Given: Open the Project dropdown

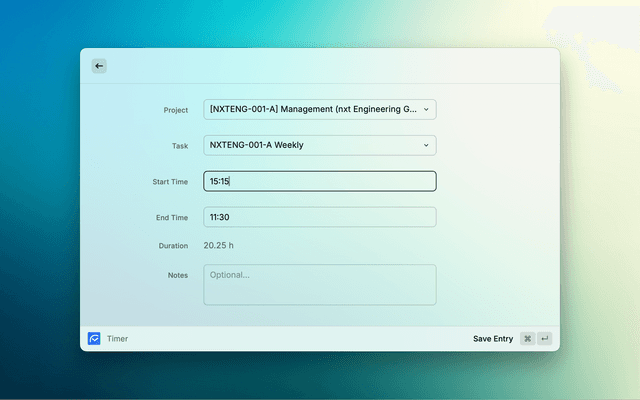Looking at the screenshot, I should (320, 109).
